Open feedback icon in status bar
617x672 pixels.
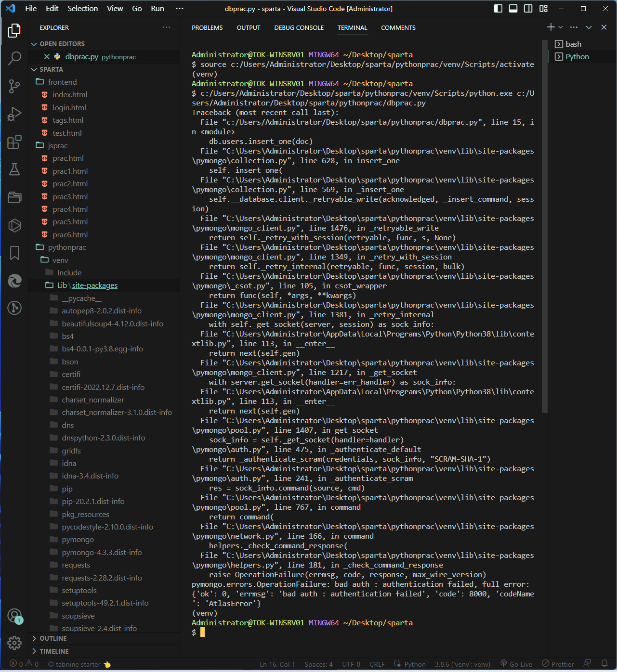point(587,664)
